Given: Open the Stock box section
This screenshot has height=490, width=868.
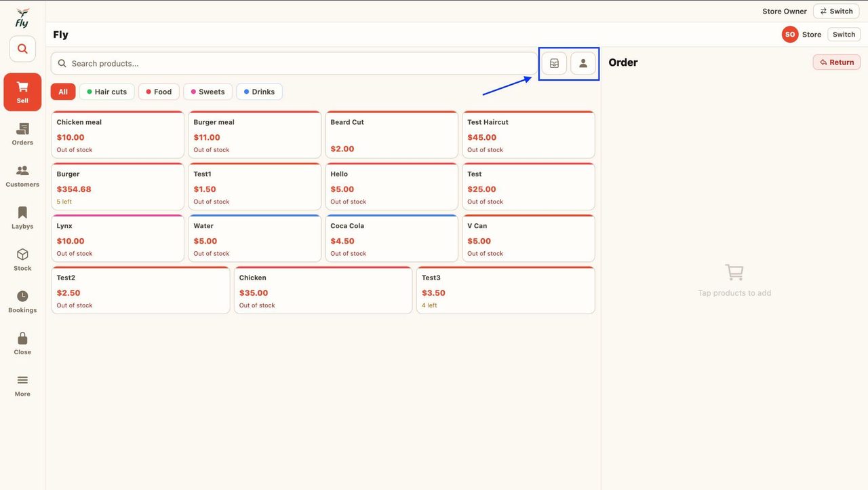Looking at the screenshot, I should tap(22, 259).
